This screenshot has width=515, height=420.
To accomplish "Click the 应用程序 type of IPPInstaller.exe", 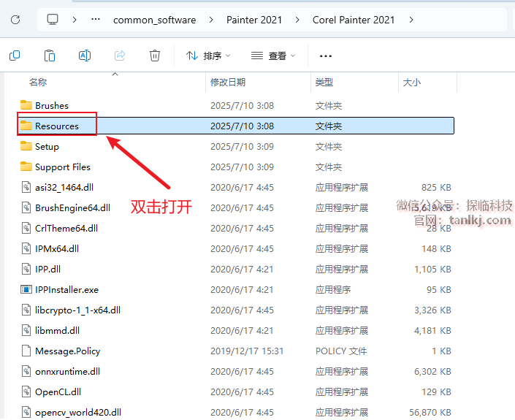I will point(333,290).
